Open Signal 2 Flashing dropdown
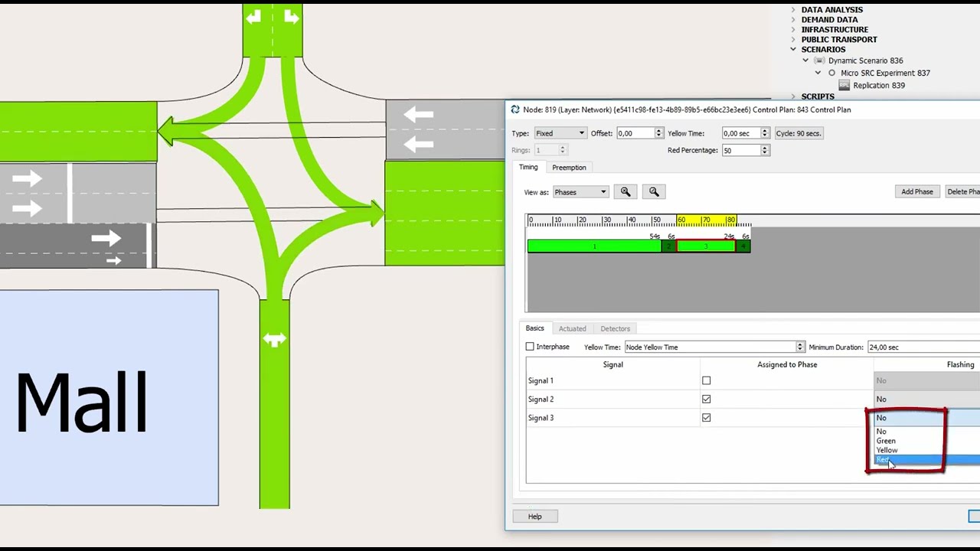The height and width of the screenshot is (551, 980). [x=926, y=399]
